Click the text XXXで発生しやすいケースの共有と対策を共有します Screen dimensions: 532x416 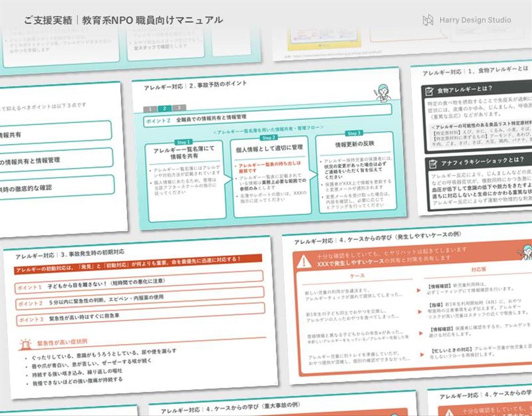click(x=384, y=261)
